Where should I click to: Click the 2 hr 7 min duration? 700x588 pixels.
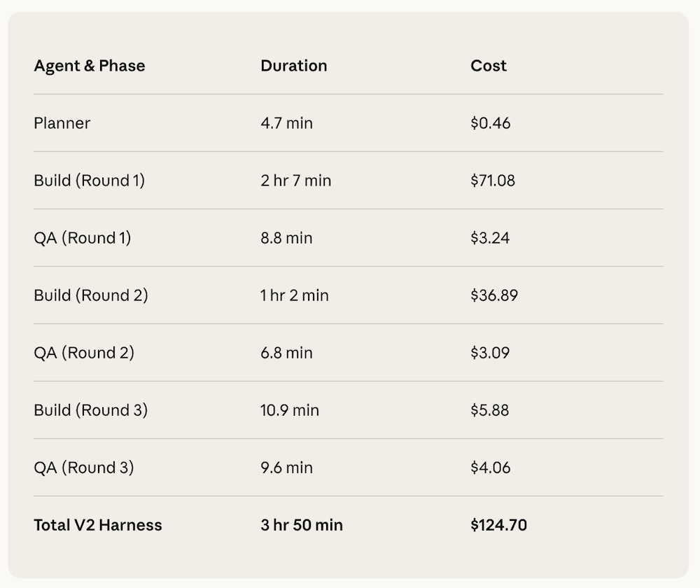(x=296, y=181)
